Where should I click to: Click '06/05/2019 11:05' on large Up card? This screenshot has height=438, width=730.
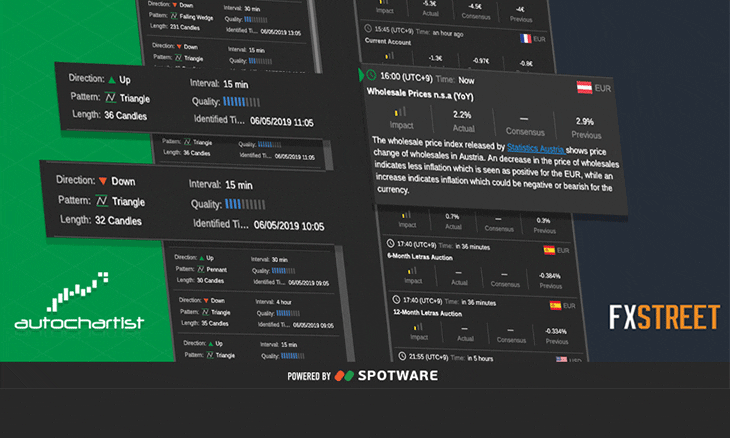pyautogui.click(x=282, y=121)
